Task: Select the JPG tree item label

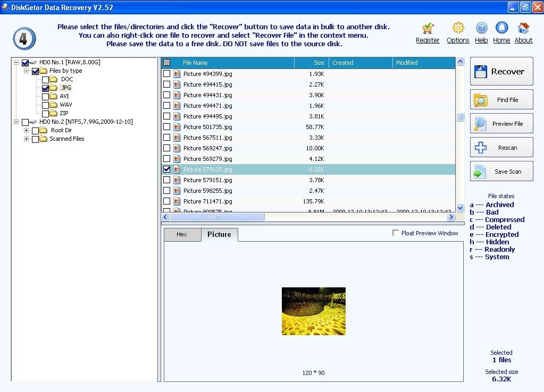Action: [x=66, y=88]
